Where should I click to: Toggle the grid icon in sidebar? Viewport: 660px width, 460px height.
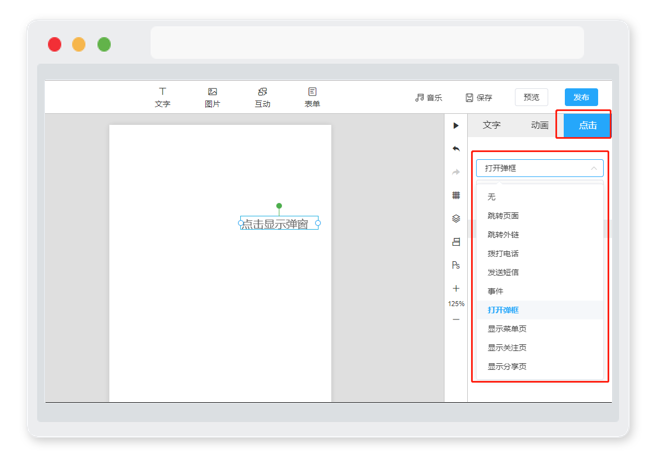[x=456, y=195]
